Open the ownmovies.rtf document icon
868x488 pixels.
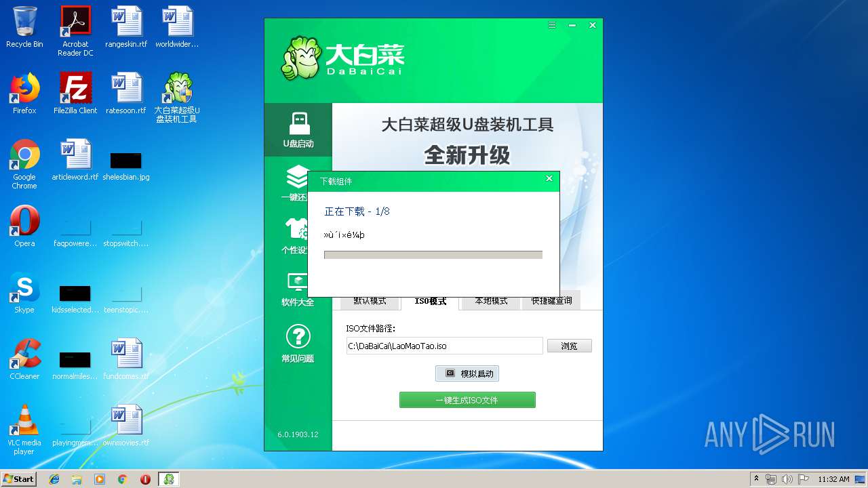click(x=126, y=426)
